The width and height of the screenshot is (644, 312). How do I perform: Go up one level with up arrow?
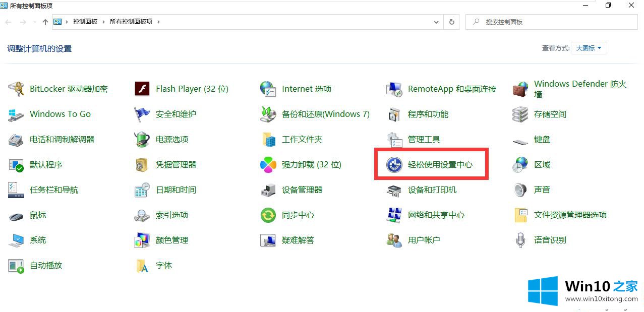45,22
